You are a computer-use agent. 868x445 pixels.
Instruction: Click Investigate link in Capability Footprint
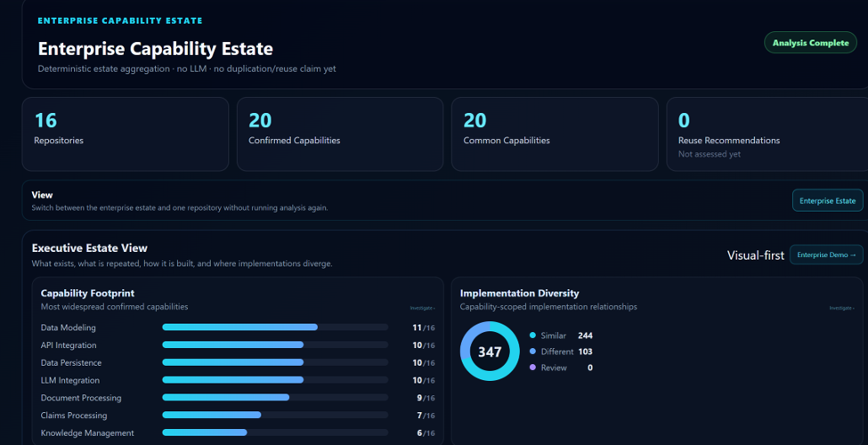coord(422,308)
